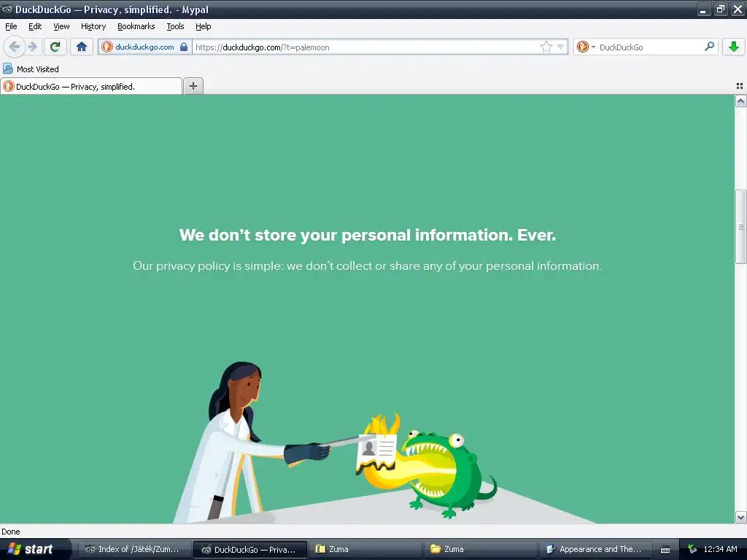Click the vertical scrollbar thumb
Viewport: 747px width, 560px height.
(x=740, y=227)
